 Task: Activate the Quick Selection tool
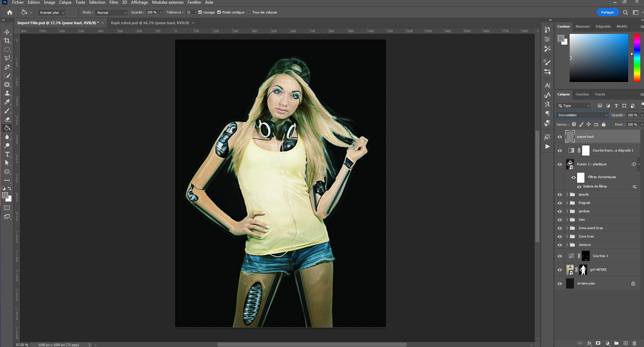tap(7, 76)
